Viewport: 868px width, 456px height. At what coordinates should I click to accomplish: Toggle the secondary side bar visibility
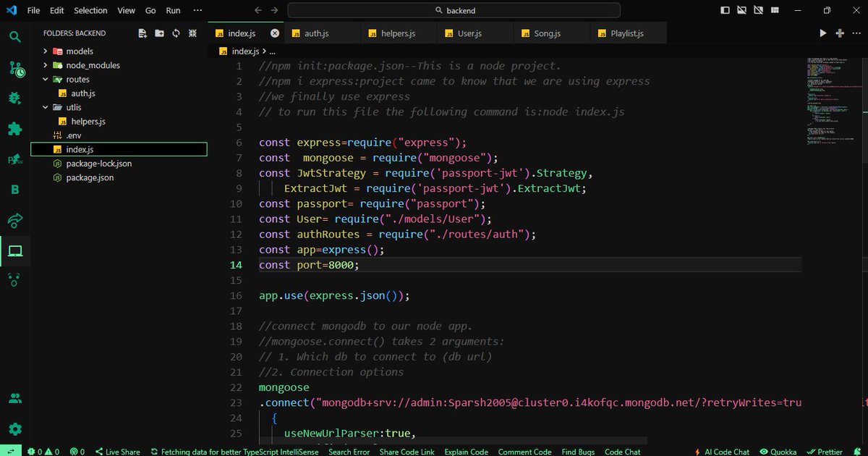click(758, 10)
